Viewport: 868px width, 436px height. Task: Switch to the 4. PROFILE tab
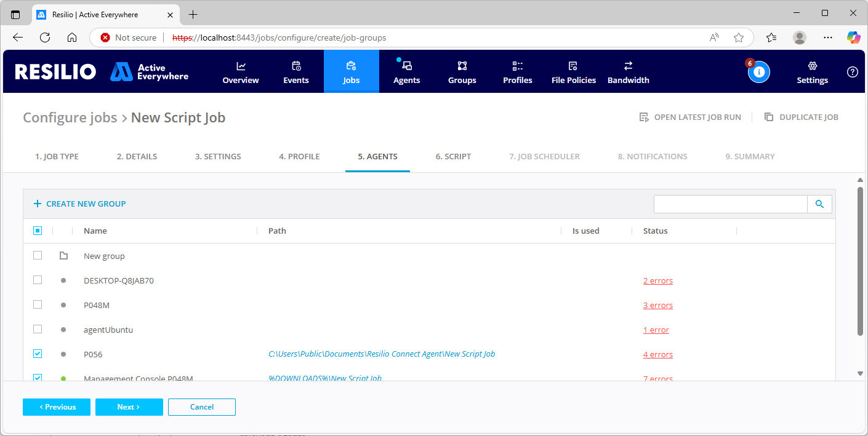(x=299, y=156)
